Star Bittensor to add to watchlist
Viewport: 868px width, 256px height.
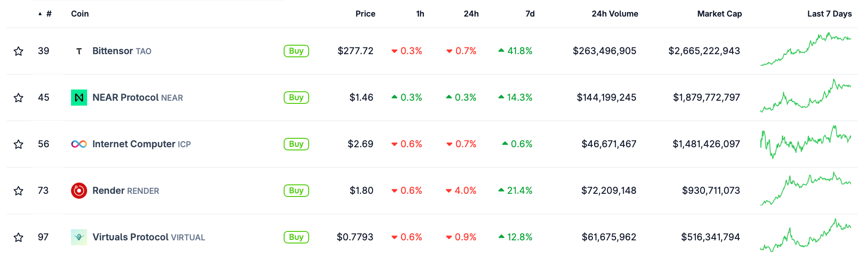[18, 51]
